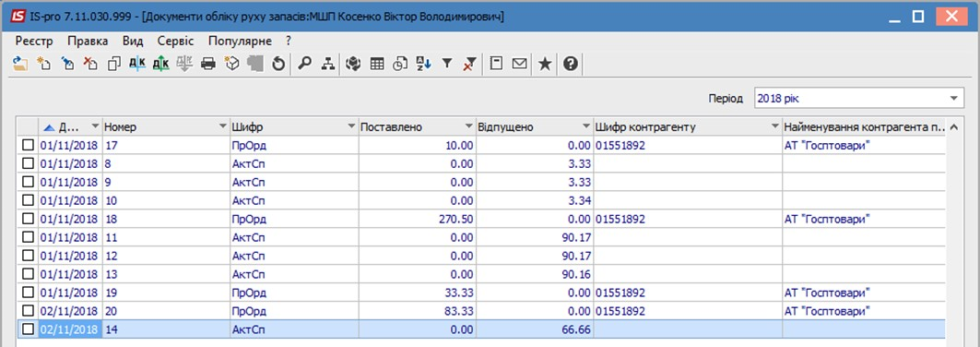
Task: Open the Поставлено column filter arrow
Action: click(469, 127)
